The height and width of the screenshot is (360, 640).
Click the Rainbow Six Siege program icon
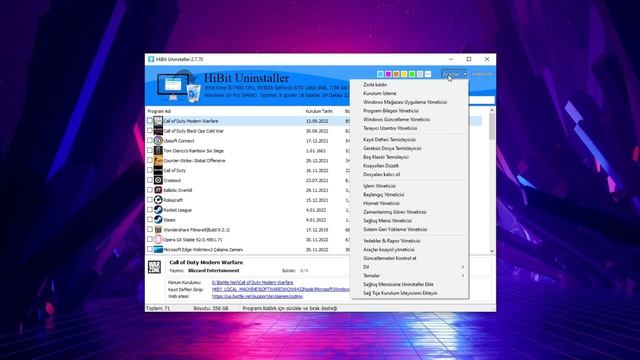pyautogui.click(x=158, y=151)
